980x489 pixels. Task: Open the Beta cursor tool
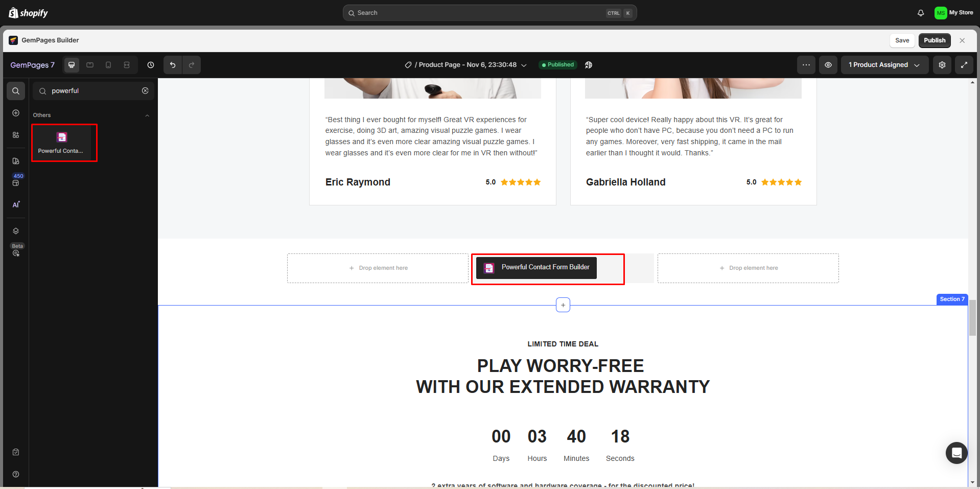pos(16,250)
